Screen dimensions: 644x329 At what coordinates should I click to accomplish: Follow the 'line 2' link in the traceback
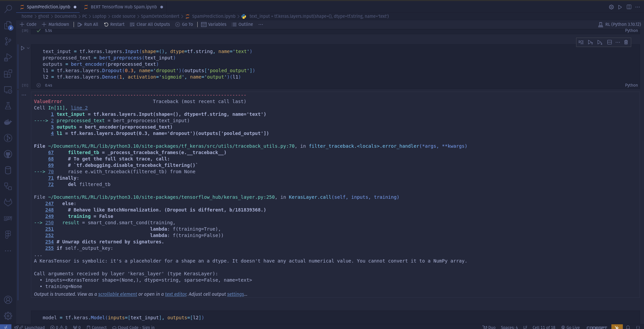[79, 108]
